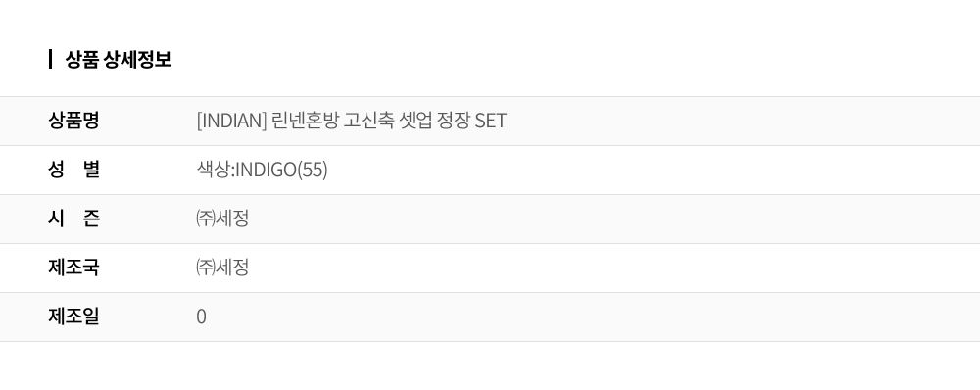Click the 색상: prefix in 성별 row

click(x=215, y=170)
